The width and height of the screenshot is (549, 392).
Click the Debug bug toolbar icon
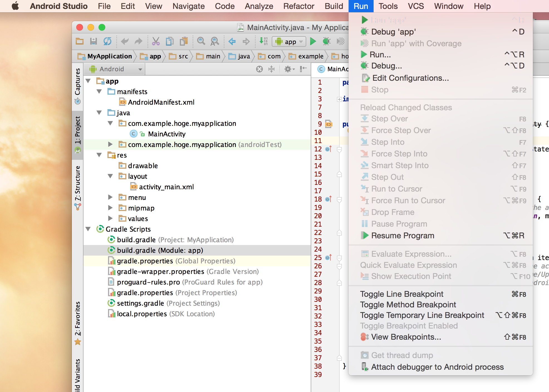click(327, 41)
